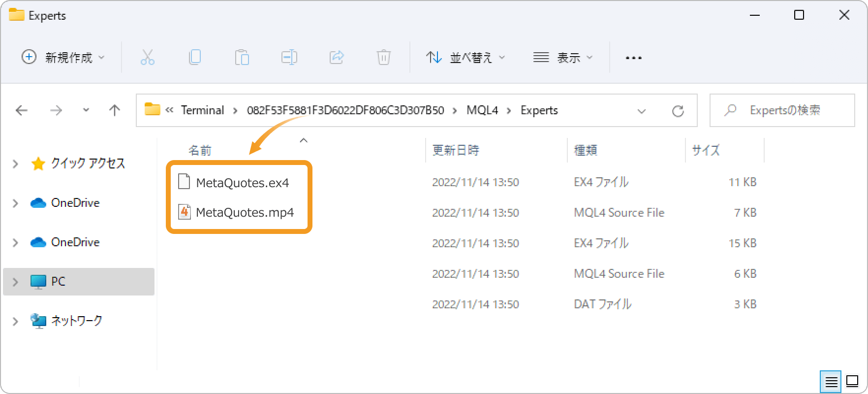Sort by the 名前 column header
This screenshot has width=868, height=394.
[x=200, y=150]
